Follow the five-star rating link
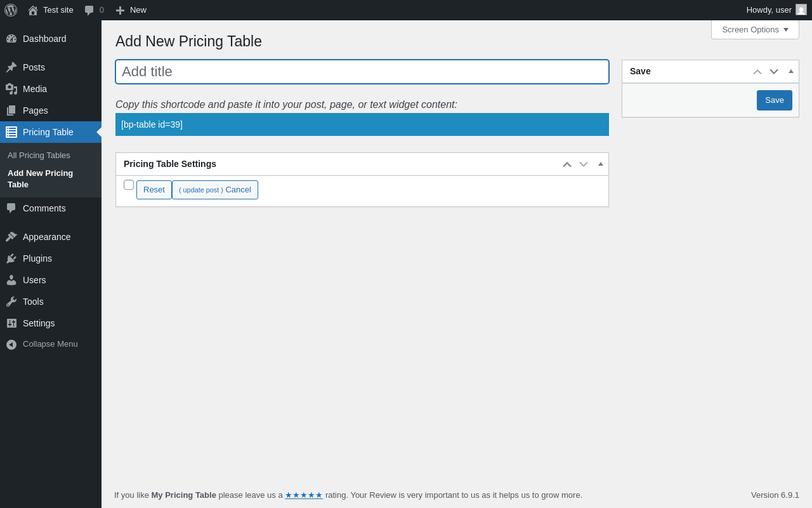This screenshot has height=508, width=812. 304,495
